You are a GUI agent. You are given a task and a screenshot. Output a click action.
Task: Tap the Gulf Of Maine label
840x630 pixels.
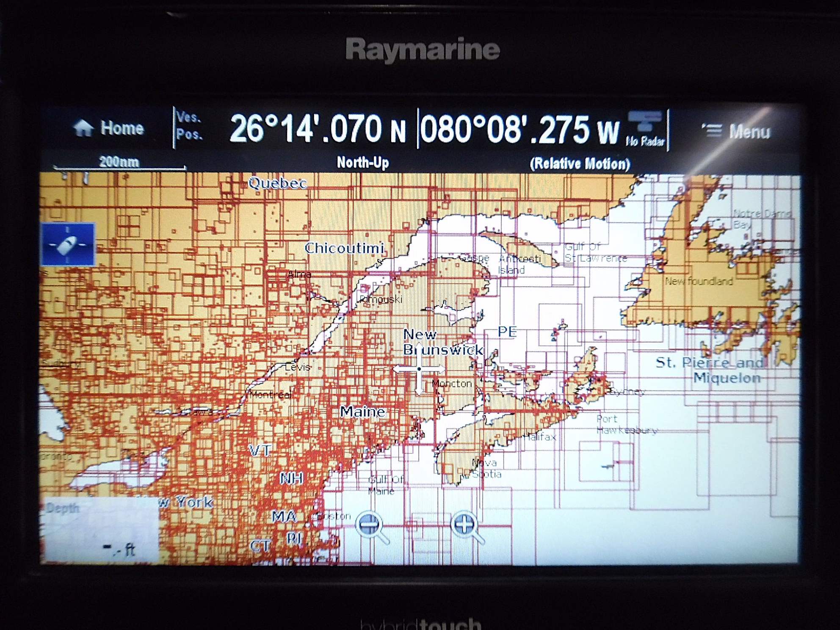pyautogui.click(x=386, y=485)
